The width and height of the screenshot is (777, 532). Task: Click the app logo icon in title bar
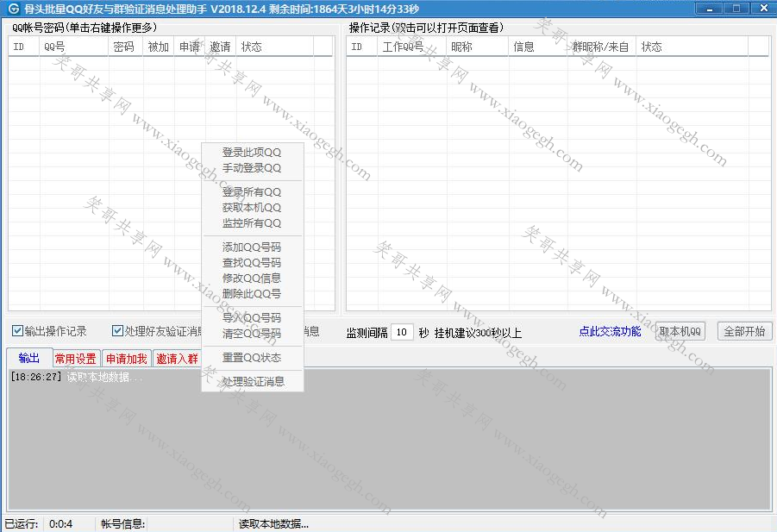14,9
